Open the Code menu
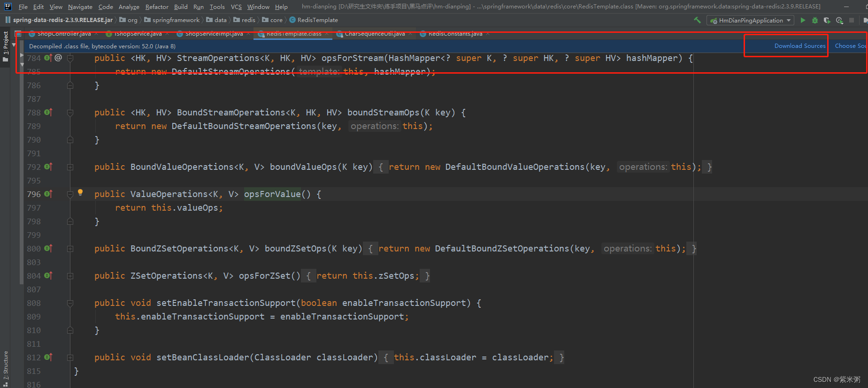This screenshot has width=868, height=388. tap(106, 7)
